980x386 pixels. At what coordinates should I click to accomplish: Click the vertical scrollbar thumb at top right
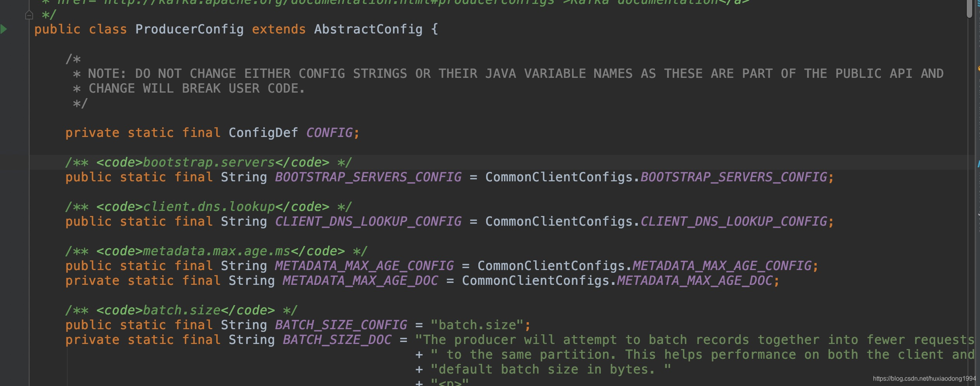tap(969, 9)
